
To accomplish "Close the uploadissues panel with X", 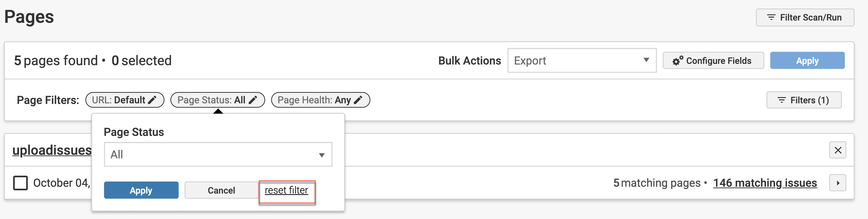I will 837,150.
